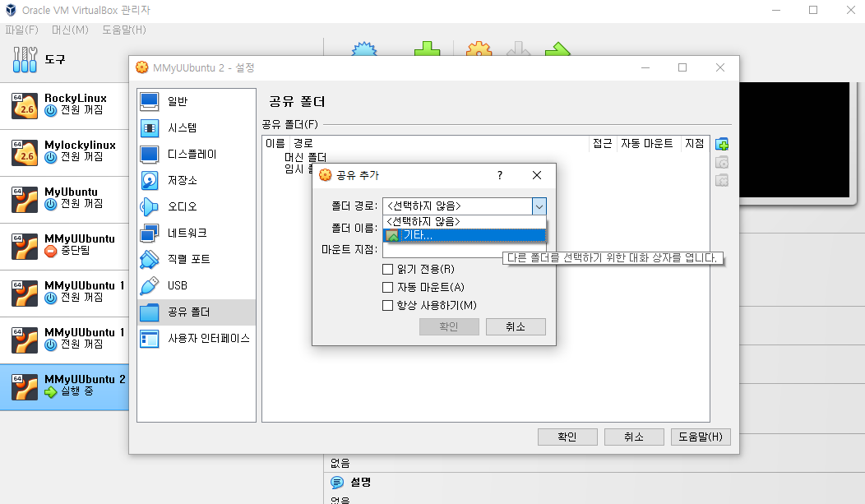Open the 일반 settings category
865x504 pixels.
[x=197, y=101]
